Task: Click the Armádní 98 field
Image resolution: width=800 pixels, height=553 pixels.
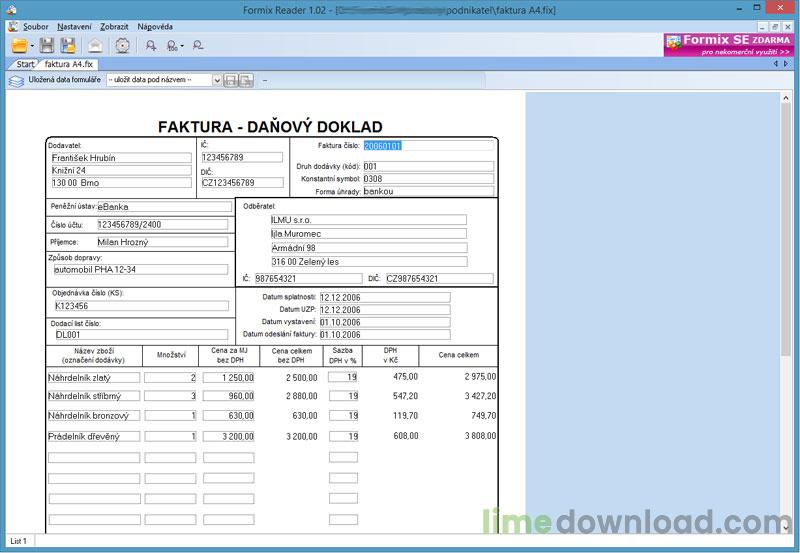Action: click(x=369, y=248)
